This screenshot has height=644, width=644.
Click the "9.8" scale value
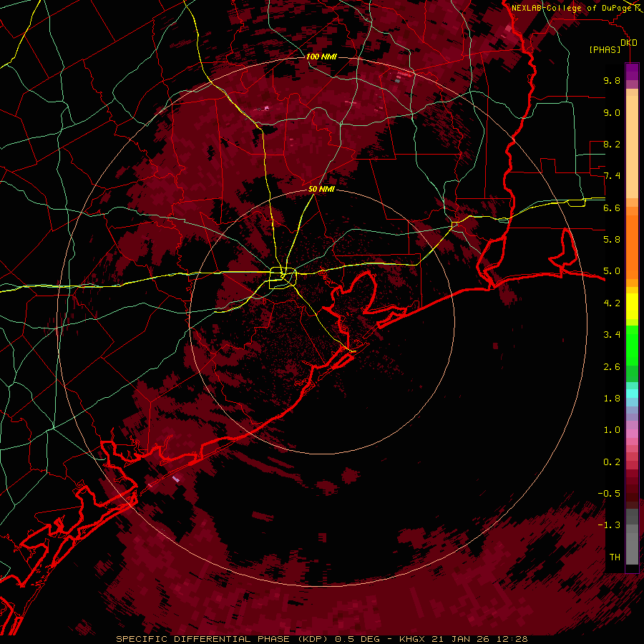(612, 80)
